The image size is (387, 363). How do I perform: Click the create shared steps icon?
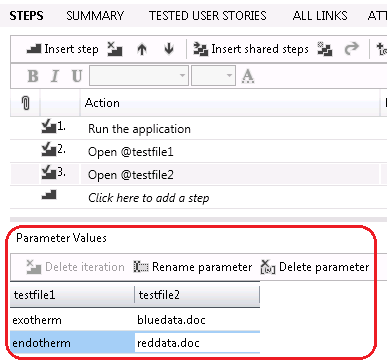pyautogui.click(x=325, y=49)
